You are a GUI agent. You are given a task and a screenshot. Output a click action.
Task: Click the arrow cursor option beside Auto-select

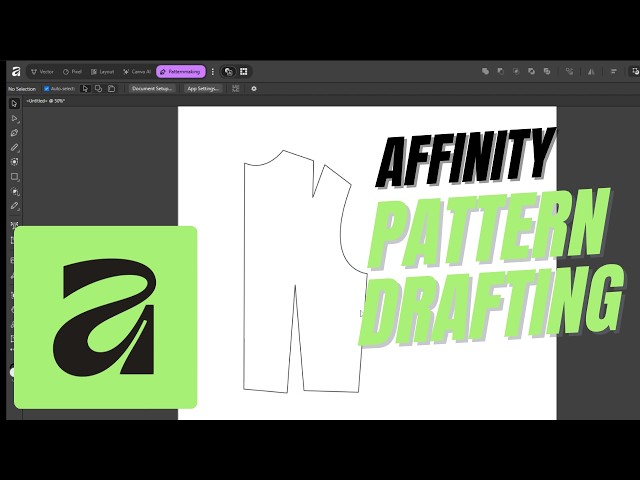click(85, 89)
